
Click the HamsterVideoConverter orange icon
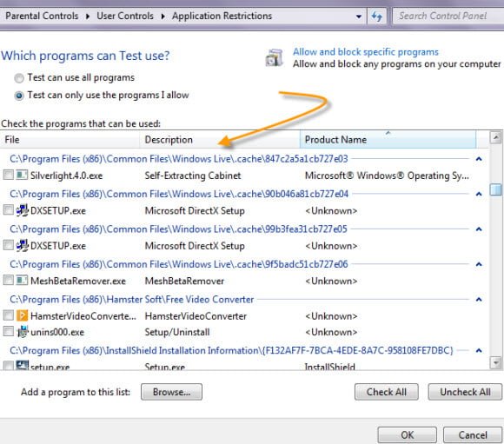click(x=22, y=315)
